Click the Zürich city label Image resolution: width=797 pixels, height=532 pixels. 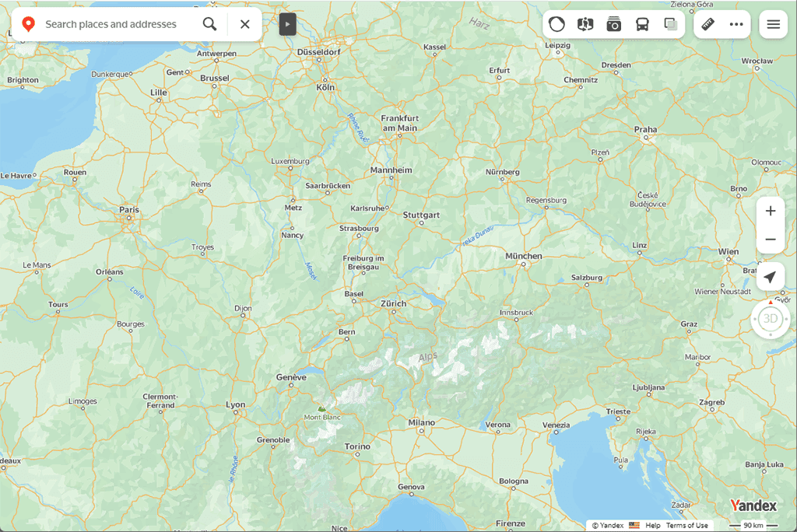(x=393, y=303)
